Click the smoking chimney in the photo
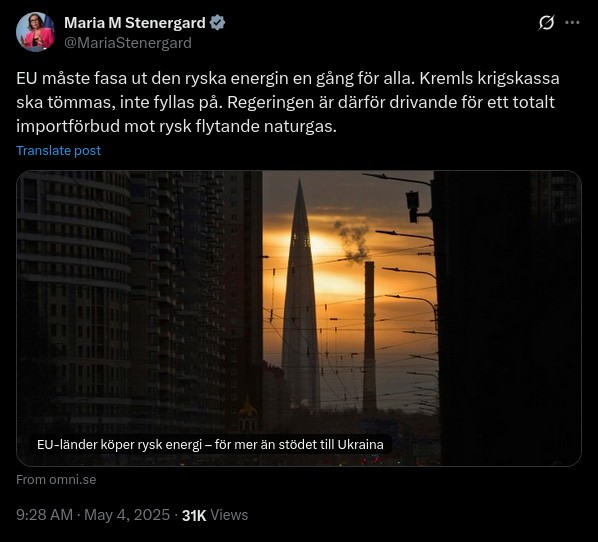Viewport: 598px width, 542px height. pos(369,336)
